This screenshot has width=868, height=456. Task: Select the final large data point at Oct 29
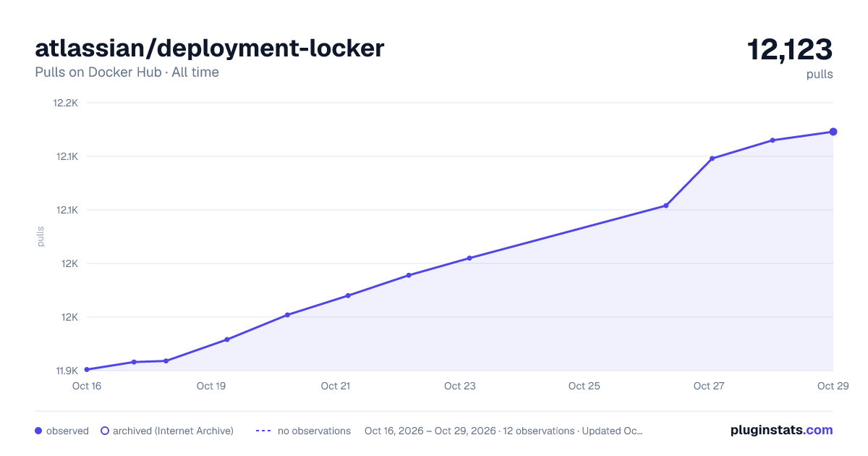tap(833, 132)
